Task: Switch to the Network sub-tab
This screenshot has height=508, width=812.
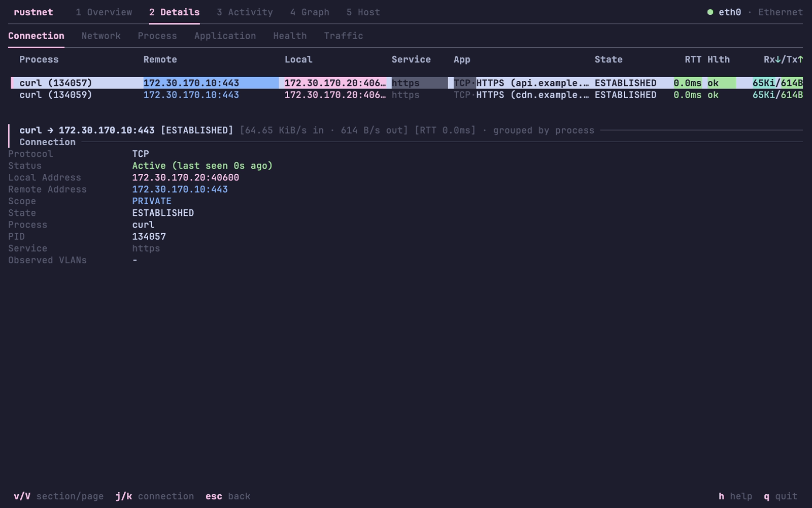Action: 101,36
